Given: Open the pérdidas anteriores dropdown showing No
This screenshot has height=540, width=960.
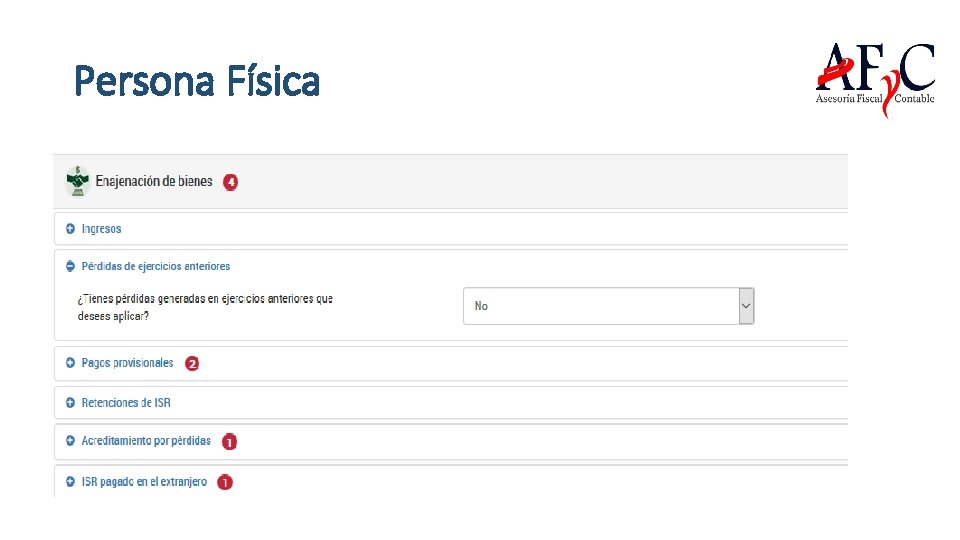Looking at the screenshot, I should pyautogui.click(x=600, y=306).
